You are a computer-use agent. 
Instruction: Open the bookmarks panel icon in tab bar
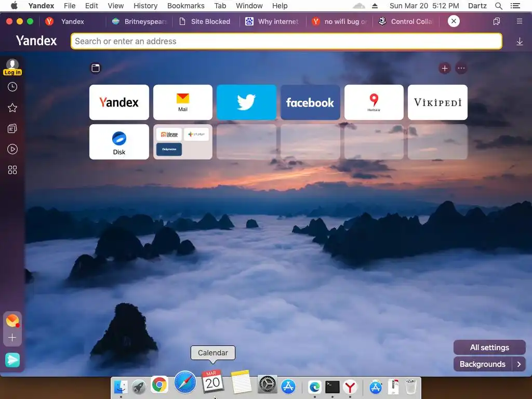pyautogui.click(x=496, y=21)
